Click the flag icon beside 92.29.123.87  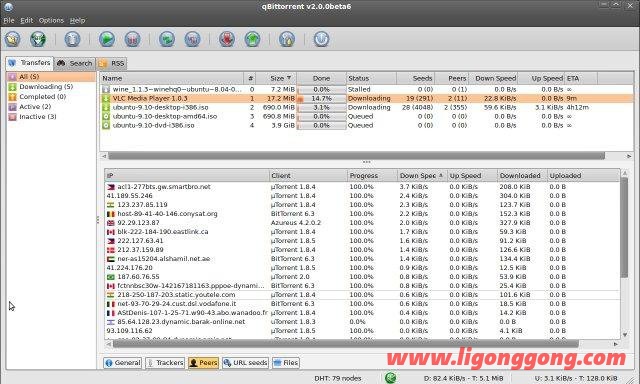point(111,223)
